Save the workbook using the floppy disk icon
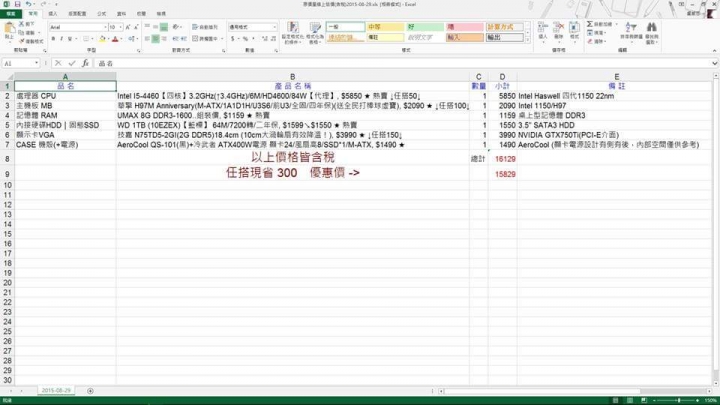The height and width of the screenshot is (405, 720). [17, 4]
